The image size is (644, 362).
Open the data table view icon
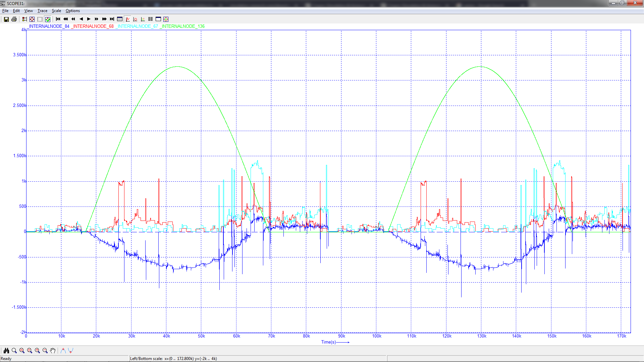120,19
